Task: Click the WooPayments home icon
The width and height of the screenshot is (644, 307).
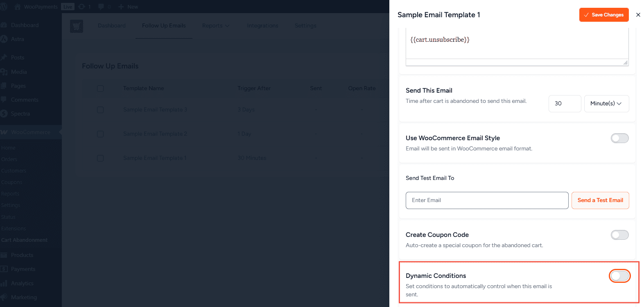Action: coord(17,7)
